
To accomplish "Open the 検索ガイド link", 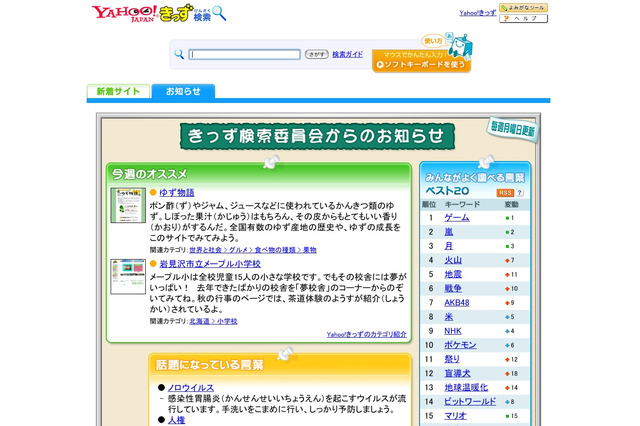I will point(347,54).
